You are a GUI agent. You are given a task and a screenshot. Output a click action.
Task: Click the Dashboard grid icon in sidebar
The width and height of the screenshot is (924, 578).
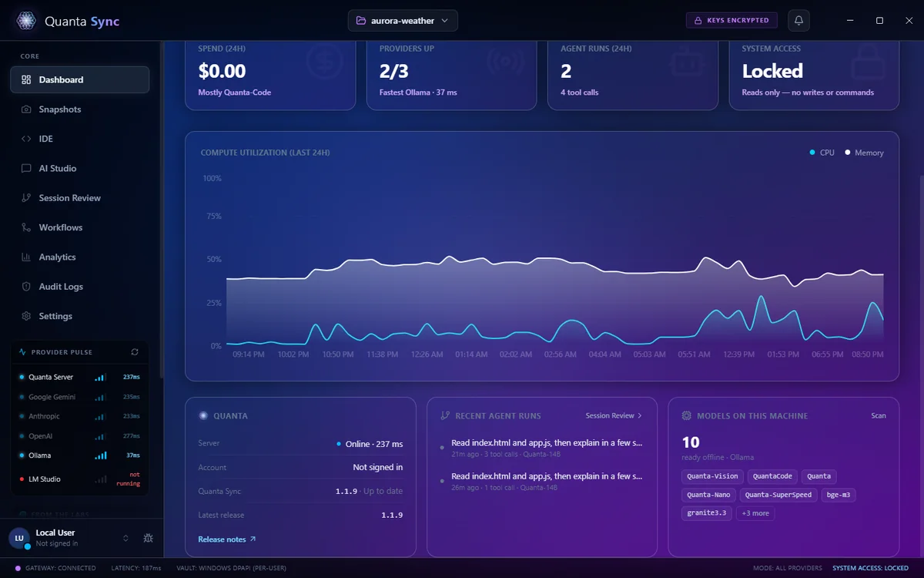click(x=26, y=80)
